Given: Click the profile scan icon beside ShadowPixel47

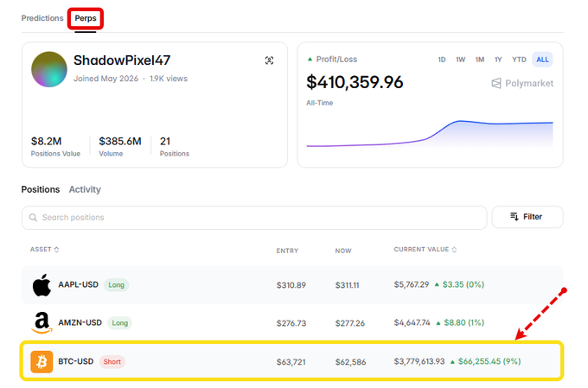Looking at the screenshot, I should tap(269, 60).
